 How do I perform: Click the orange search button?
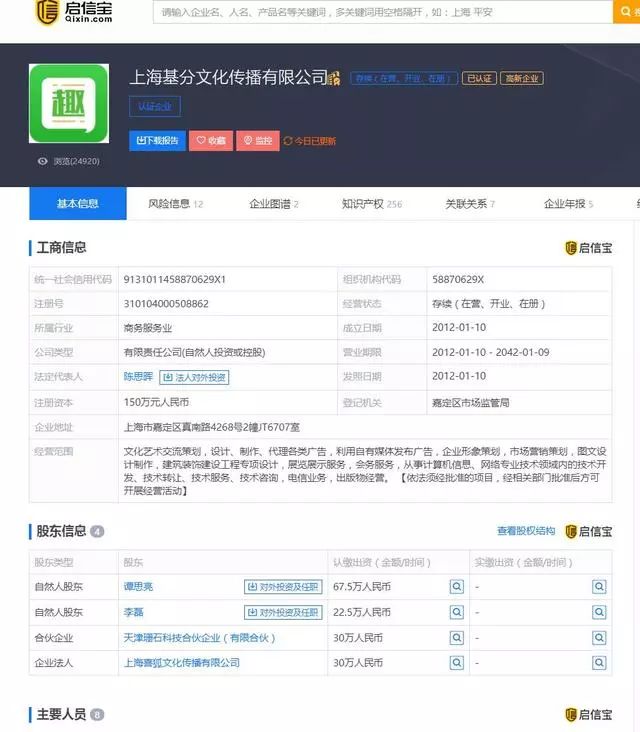click(626, 12)
